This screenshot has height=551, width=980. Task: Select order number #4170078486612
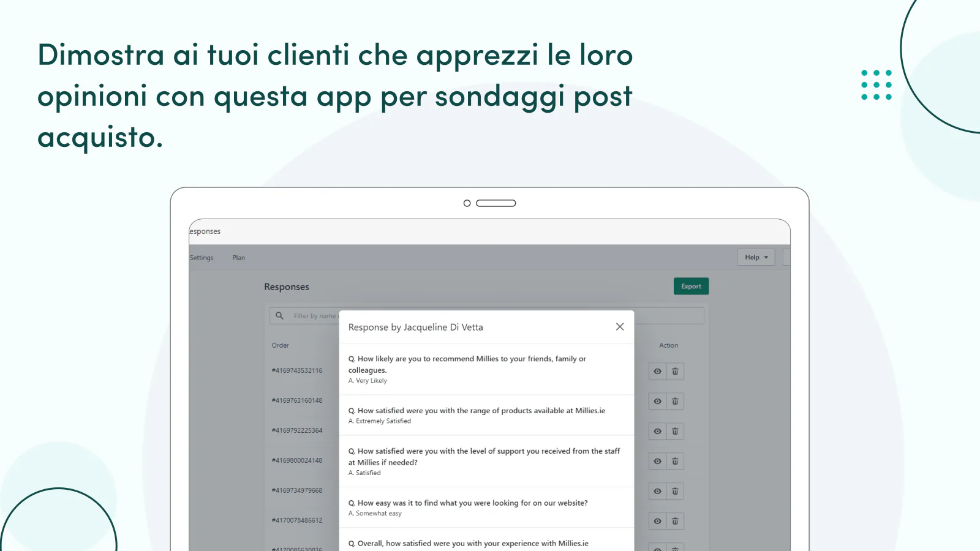click(x=297, y=520)
